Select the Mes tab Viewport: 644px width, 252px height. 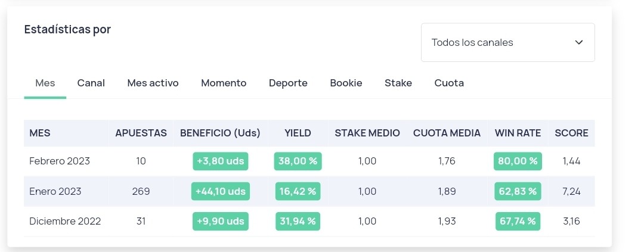click(45, 83)
